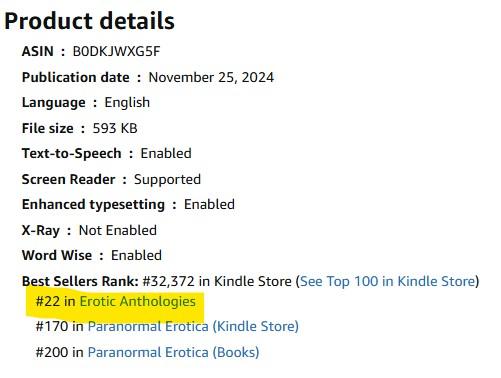Click the November 25, 2024 publication date
The height and width of the screenshot is (378, 501).
point(211,77)
